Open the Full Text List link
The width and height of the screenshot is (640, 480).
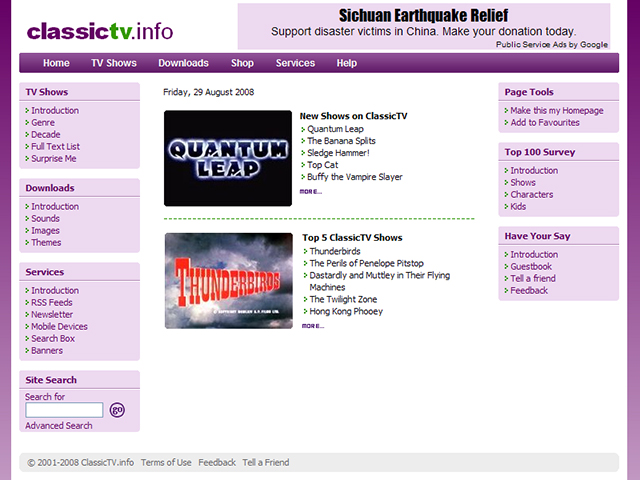56,147
